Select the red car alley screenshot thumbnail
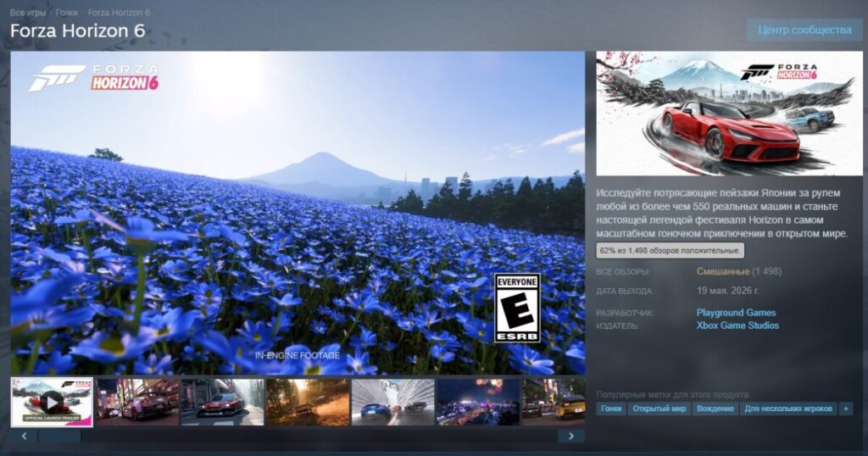This screenshot has width=868, height=456. 223,403
